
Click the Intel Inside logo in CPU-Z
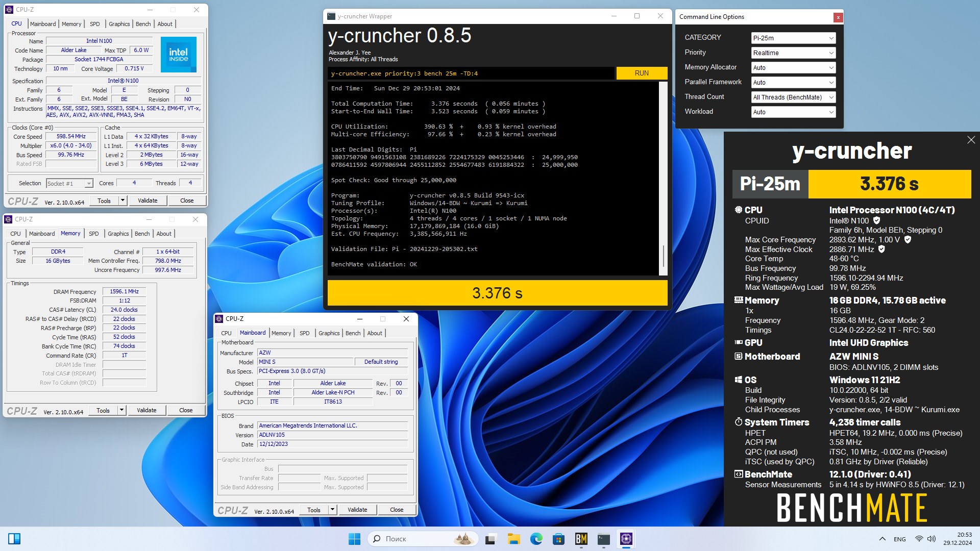179,55
